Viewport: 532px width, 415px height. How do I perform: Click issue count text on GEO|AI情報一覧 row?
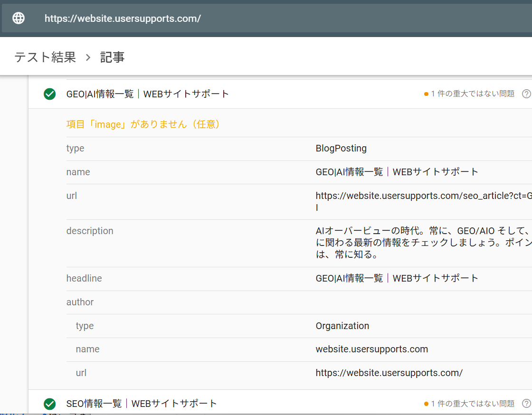(473, 94)
